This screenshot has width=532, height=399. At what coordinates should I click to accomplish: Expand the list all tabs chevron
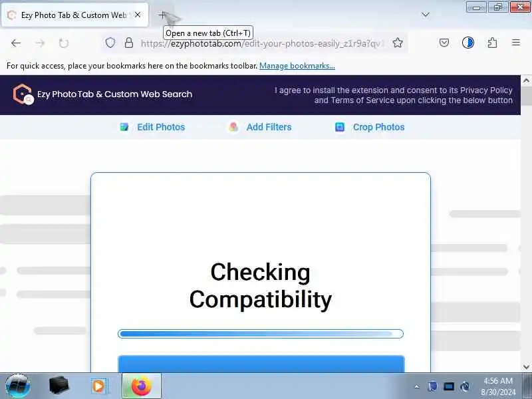[x=425, y=15]
